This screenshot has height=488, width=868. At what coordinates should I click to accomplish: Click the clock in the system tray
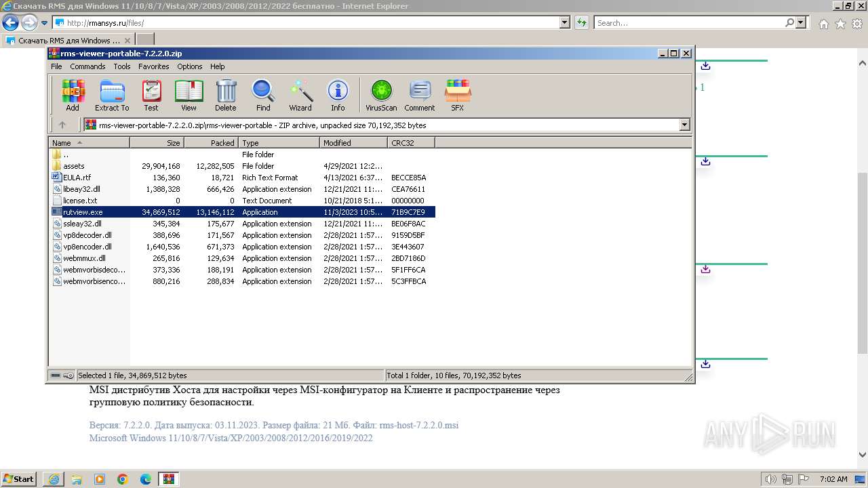pyautogui.click(x=833, y=479)
